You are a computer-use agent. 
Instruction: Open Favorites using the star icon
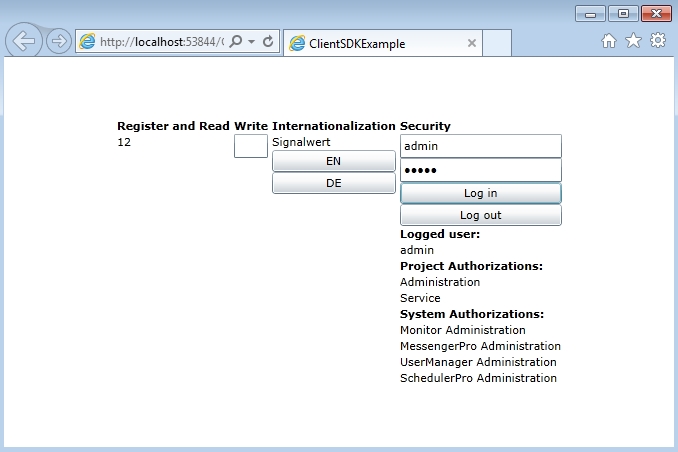[633, 41]
